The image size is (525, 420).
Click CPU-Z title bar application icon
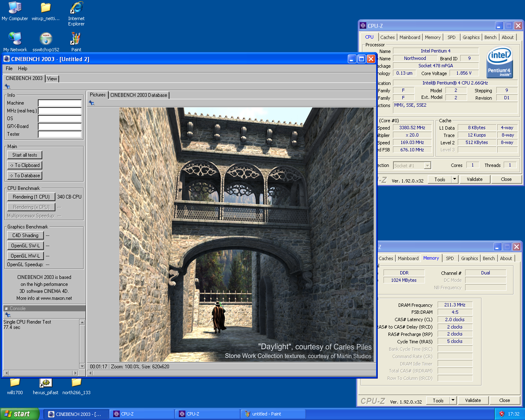click(x=363, y=25)
